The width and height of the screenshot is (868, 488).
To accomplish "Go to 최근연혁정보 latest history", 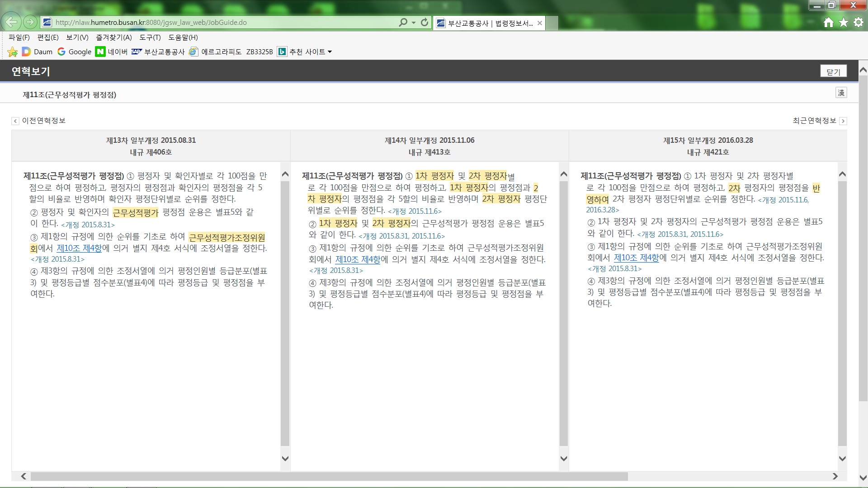I will coord(819,121).
